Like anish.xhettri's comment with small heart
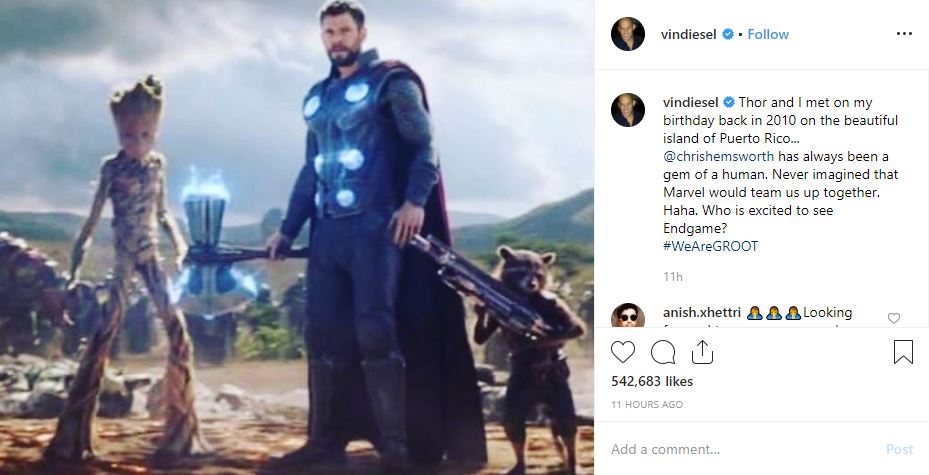Image resolution: width=929 pixels, height=475 pixels. point(894,318)
